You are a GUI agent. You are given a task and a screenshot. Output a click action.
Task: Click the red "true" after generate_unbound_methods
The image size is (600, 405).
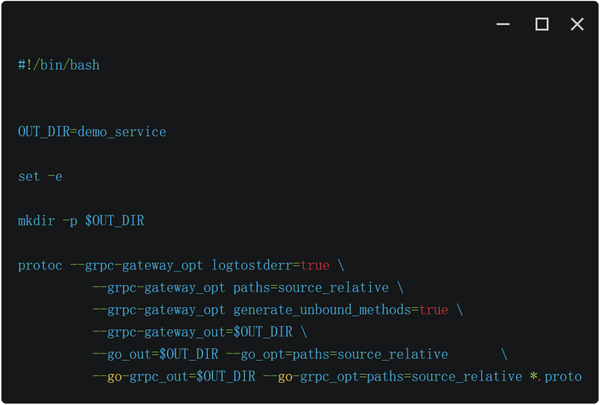click(x=433, y=310)
